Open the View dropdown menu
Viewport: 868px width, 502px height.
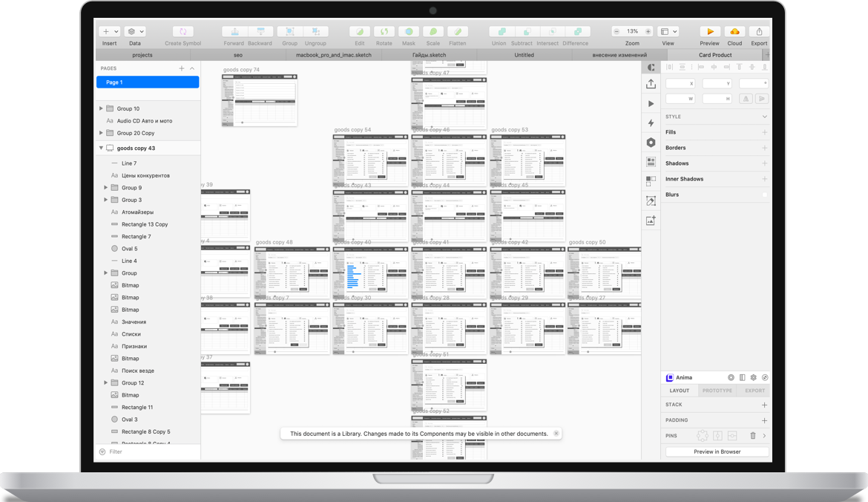[668, 32]
